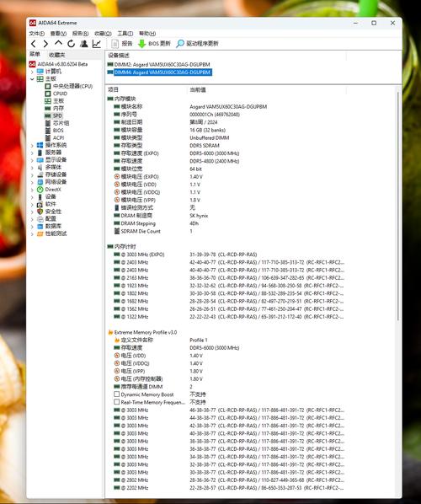Image resolution: width=421 pixels, height=504 pixels.
Task: Expand the 存储设备 tree node
Action: click(x=32, y=174)
